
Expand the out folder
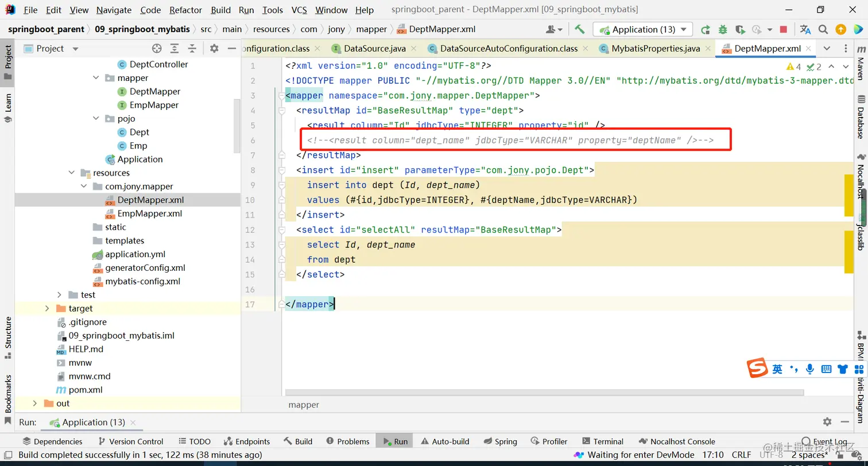[x=34, y=403]
